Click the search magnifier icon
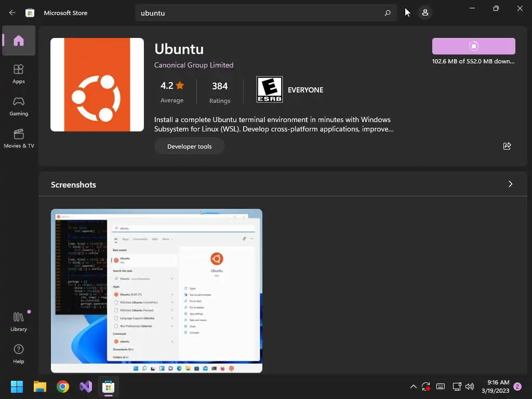 point(388,13)
